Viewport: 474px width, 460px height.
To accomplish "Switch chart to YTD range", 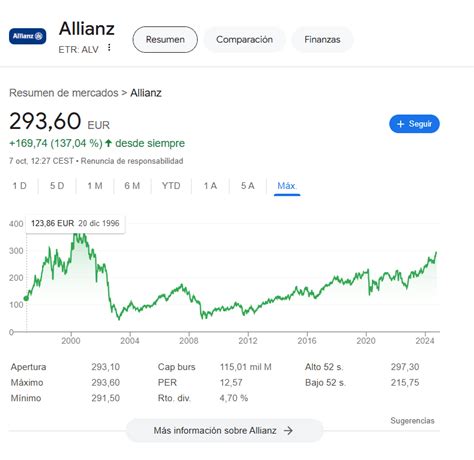I will [x=171, y=186].
